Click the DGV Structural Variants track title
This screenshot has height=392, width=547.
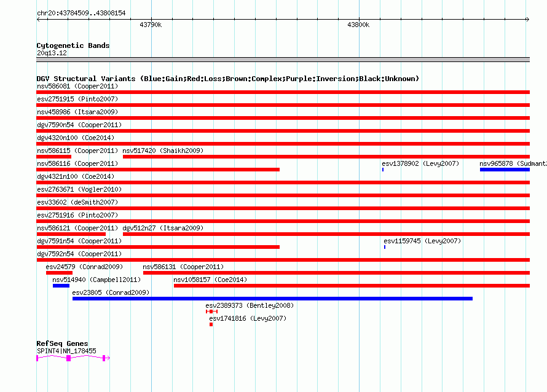coord(227,79)
